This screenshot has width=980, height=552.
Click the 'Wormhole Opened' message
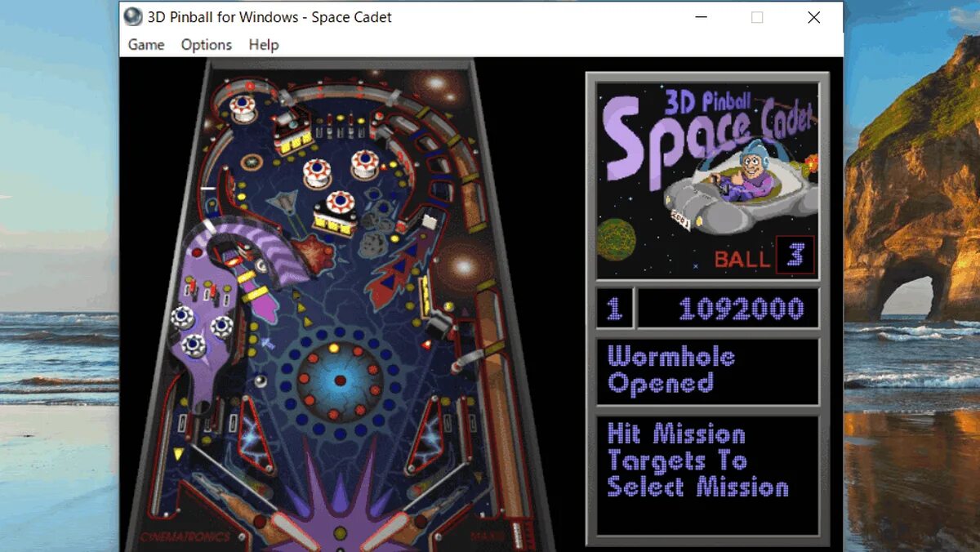670,370
